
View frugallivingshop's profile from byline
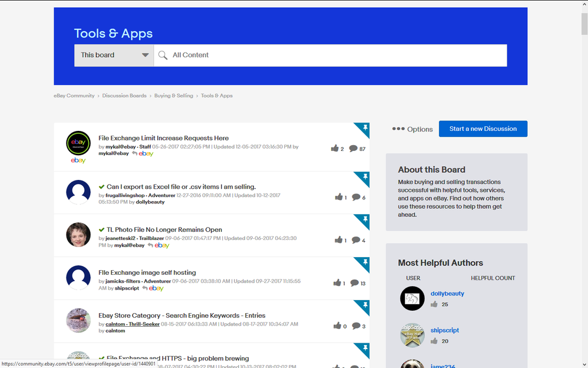coord(125,195)
